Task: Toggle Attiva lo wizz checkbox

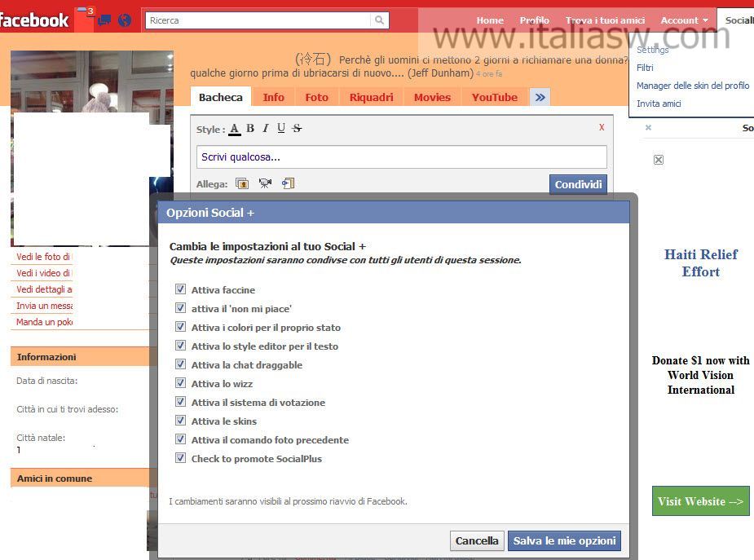Action: [x=180, y=382]
